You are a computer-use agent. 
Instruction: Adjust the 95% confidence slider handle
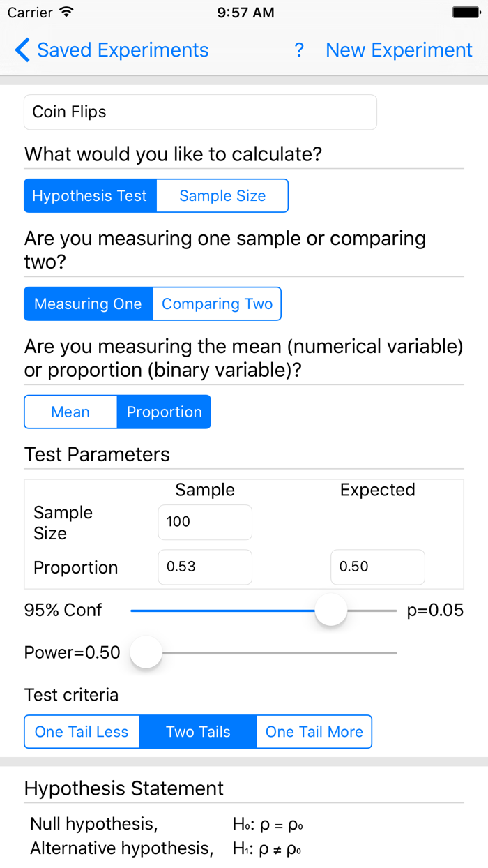click(x=330, y=610)
